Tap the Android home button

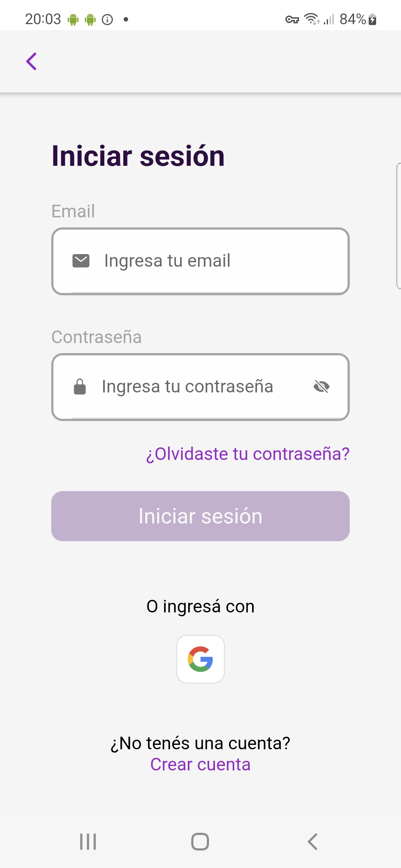click(x=200, y=842)
